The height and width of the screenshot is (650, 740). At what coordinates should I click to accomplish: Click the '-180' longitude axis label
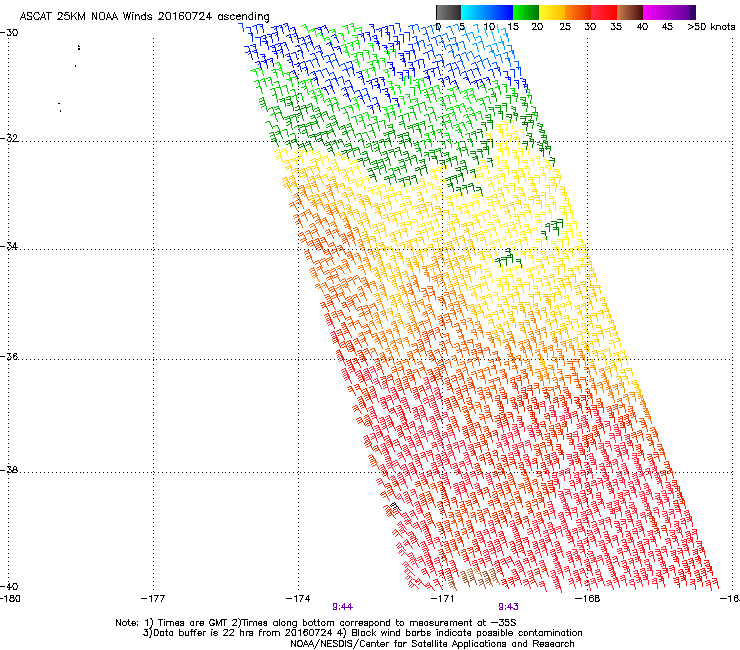(10, 599)
